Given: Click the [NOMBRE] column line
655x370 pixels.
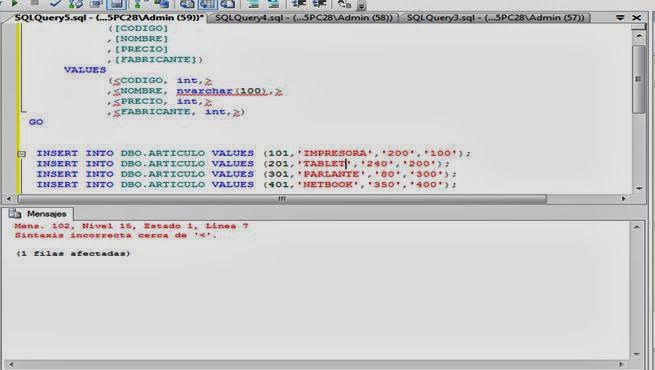Looking at the screenshot, I should (138, 39).
